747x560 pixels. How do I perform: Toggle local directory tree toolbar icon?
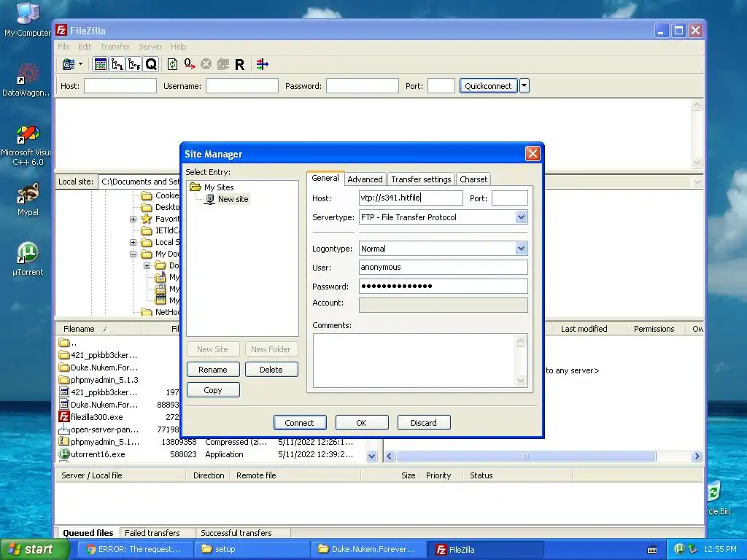tap(117, 64)
